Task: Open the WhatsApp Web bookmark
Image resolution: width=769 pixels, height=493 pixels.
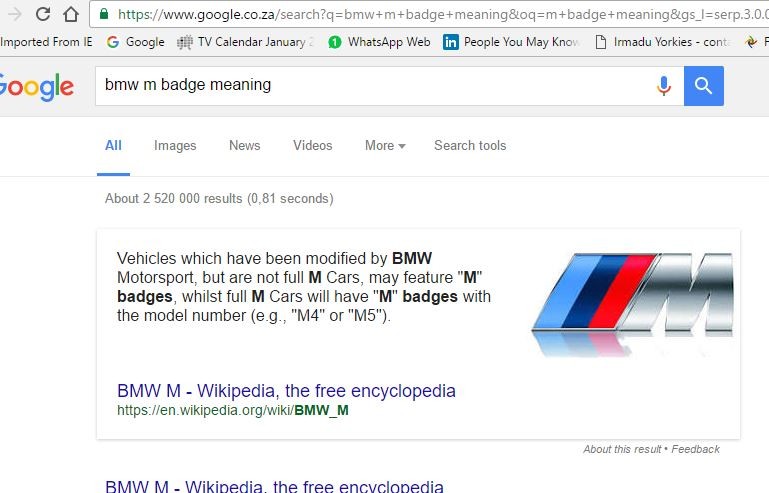Action: click(380, 42)
